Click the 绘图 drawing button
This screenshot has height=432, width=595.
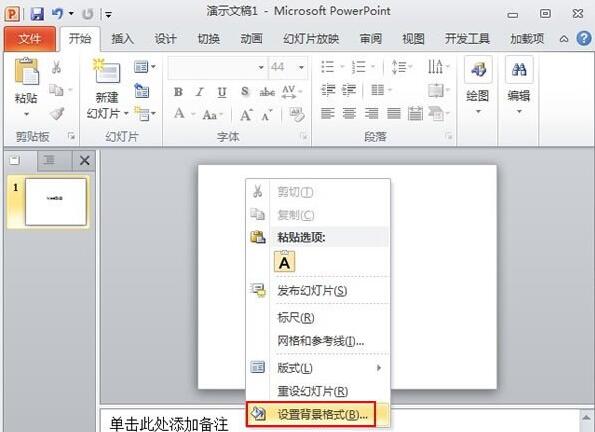click(x=478, y=86)
